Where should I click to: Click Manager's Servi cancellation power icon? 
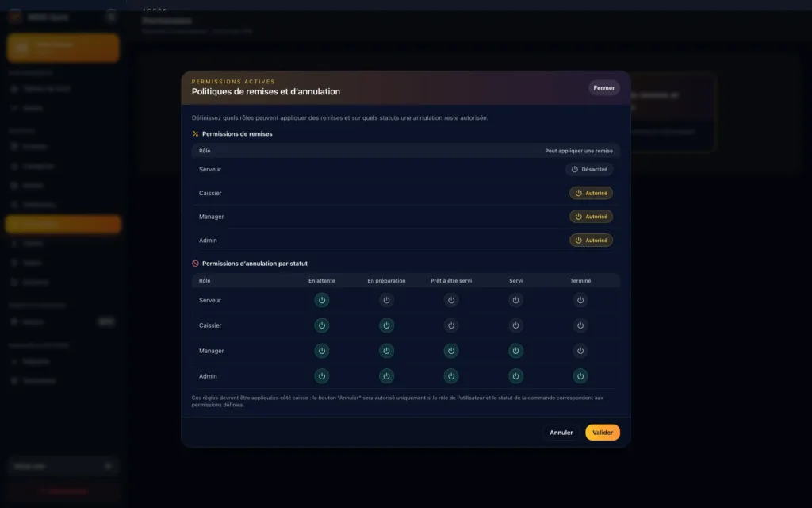pos(515,351)
